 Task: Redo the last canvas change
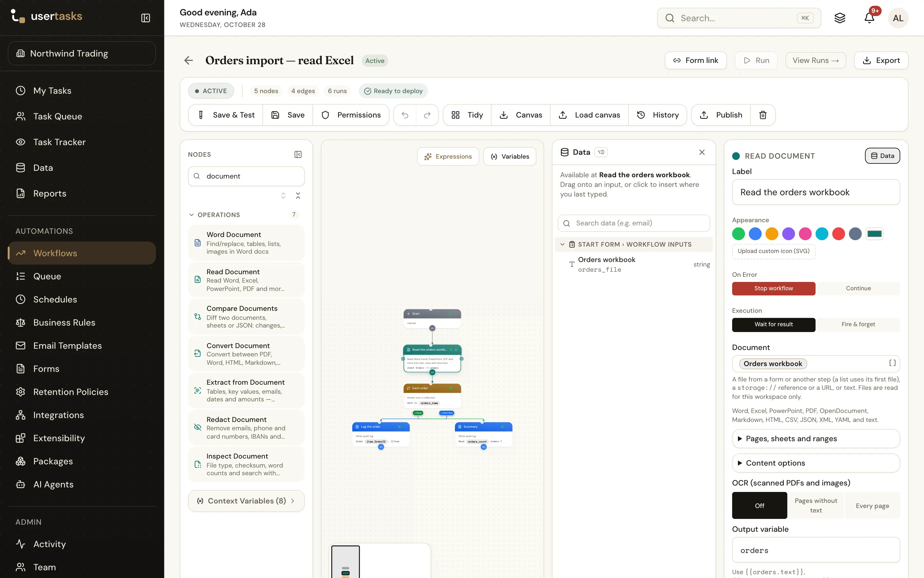(x=427, y=115)
